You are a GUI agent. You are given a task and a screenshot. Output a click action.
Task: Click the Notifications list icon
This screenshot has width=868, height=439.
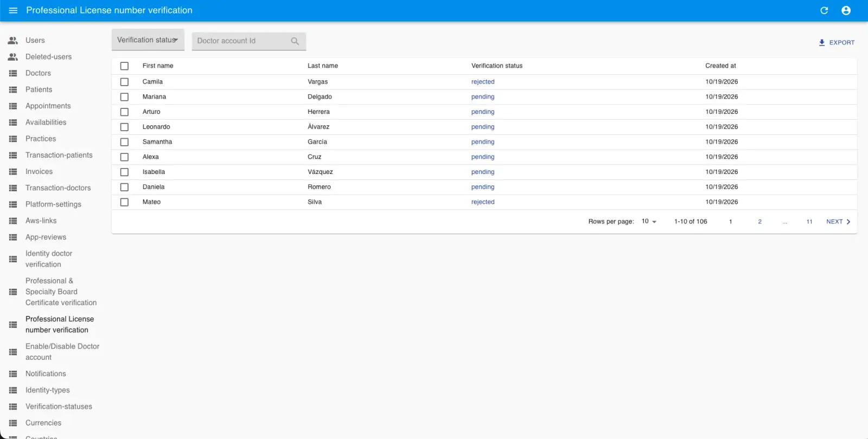pos(13,374)
